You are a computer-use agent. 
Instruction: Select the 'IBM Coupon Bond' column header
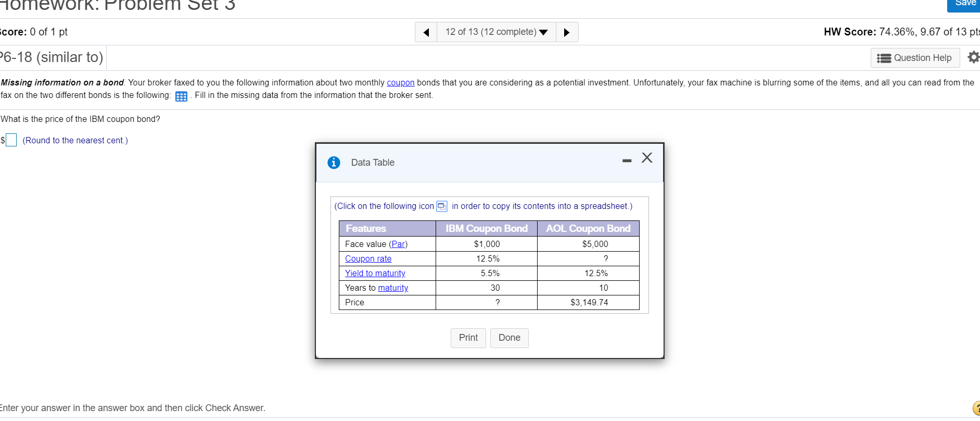tap(487, 228)
